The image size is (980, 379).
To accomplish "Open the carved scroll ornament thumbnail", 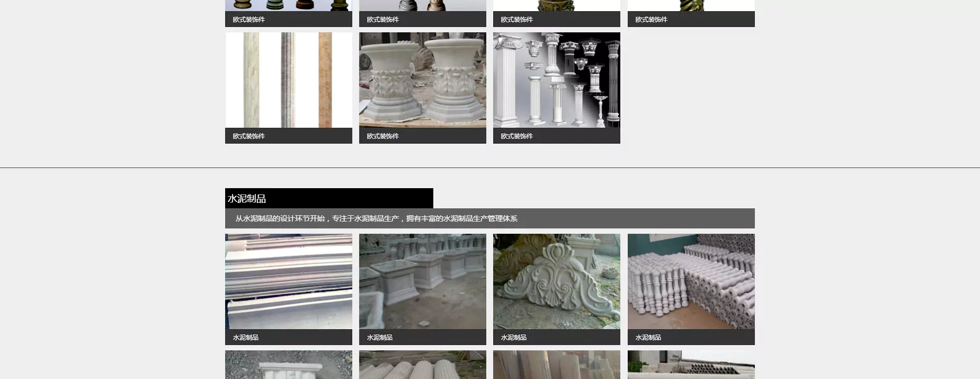I will [556, 281].
